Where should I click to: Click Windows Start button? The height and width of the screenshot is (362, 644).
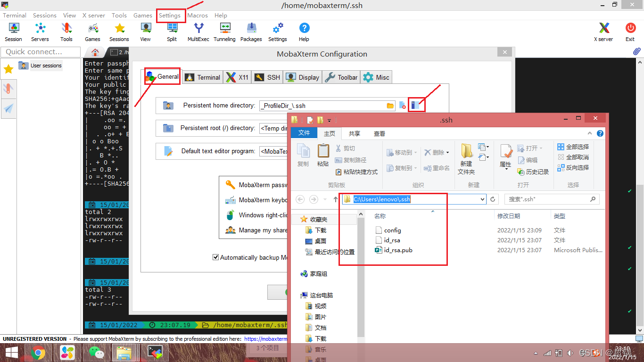(12, 352)
